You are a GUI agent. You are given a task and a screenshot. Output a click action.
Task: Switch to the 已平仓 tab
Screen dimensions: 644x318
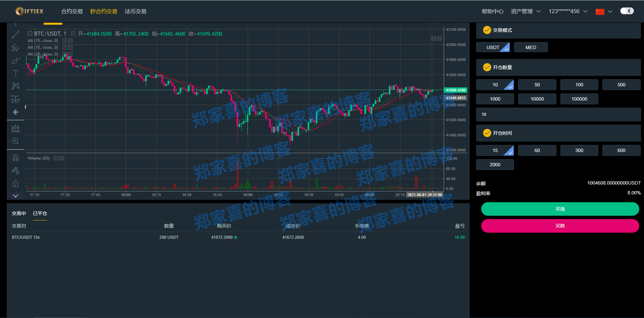(40, 213)
